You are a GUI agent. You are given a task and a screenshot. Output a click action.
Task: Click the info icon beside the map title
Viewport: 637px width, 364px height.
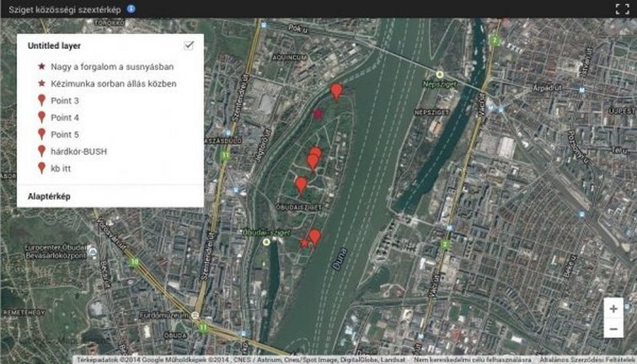click(x=131, y=8)
